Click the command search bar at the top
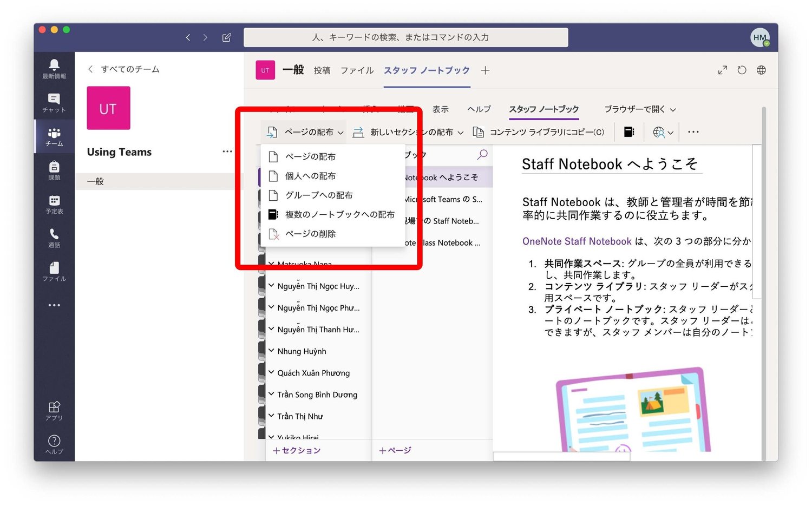This screenshot has width=812, height=506. click(x=405, y=37)
